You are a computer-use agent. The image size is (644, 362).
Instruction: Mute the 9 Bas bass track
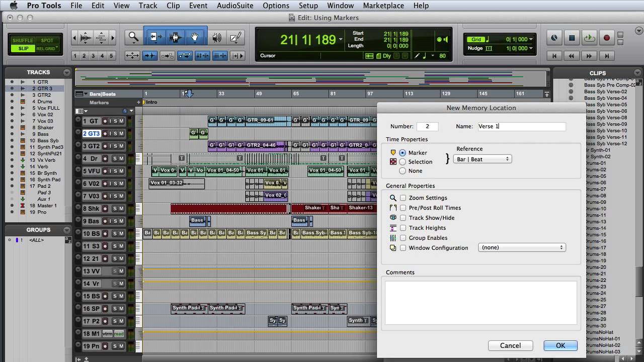pos(121,221)
